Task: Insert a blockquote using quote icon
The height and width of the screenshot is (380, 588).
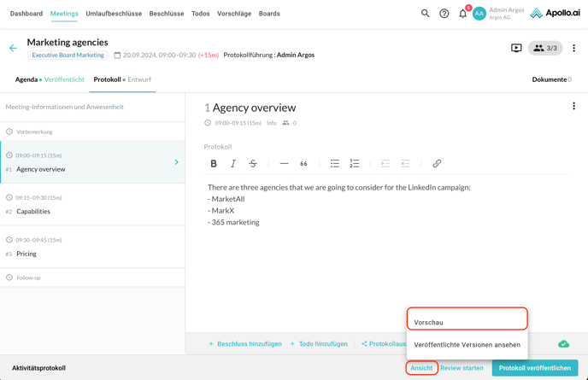Action: [303, 164]
